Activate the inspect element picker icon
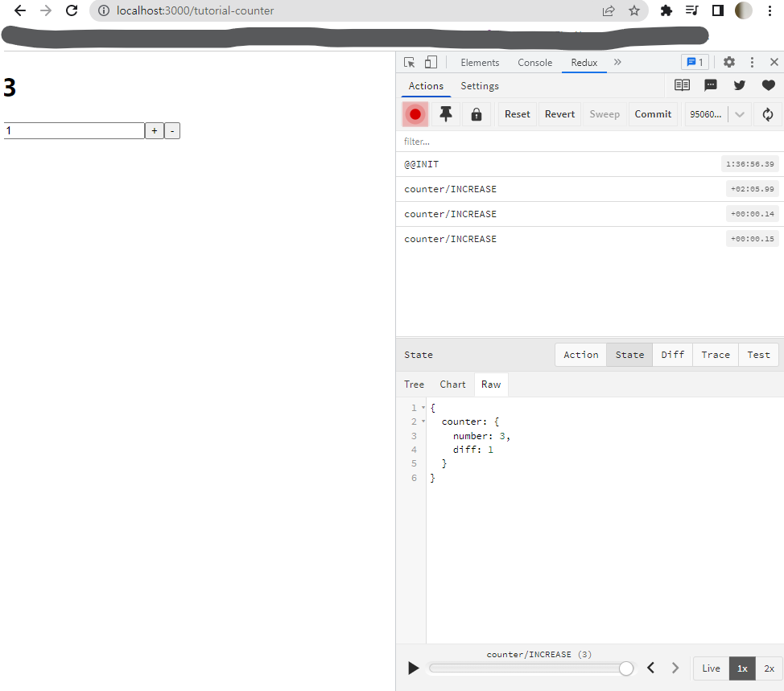The image size is (784, 691). 410,63
